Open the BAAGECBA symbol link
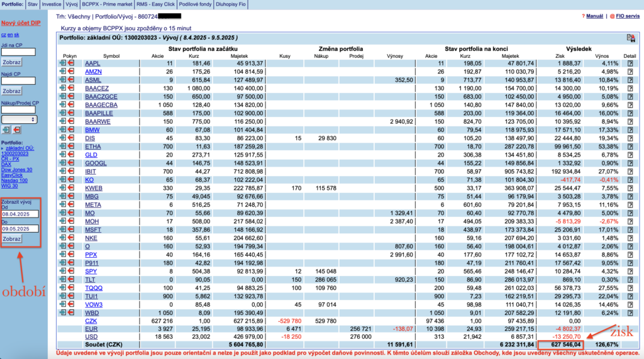The image size is (644, 359). point(101,105)
